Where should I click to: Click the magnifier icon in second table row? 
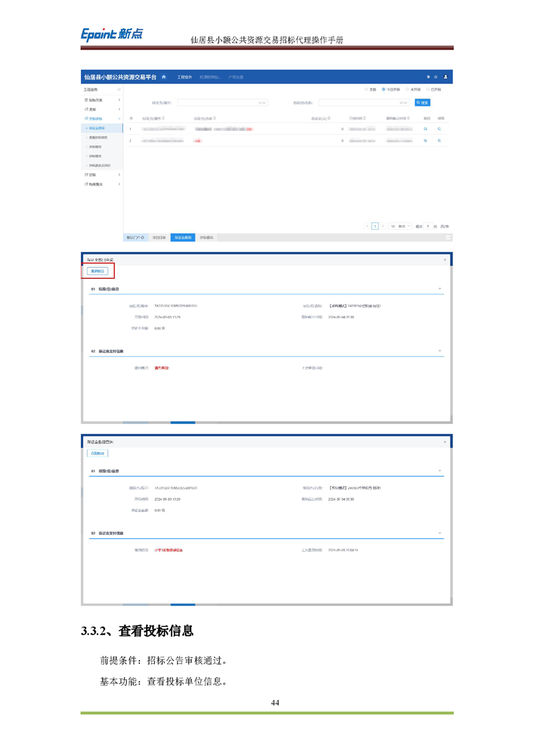tap(426, 141)
